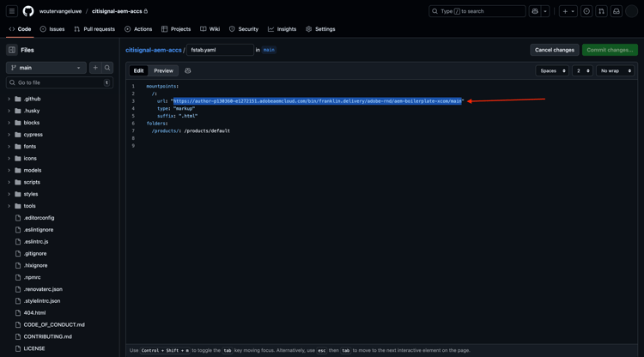This screenshot has height=357, width=644.
Task: Open the issues icon in header
Action: tap(586, 11)
